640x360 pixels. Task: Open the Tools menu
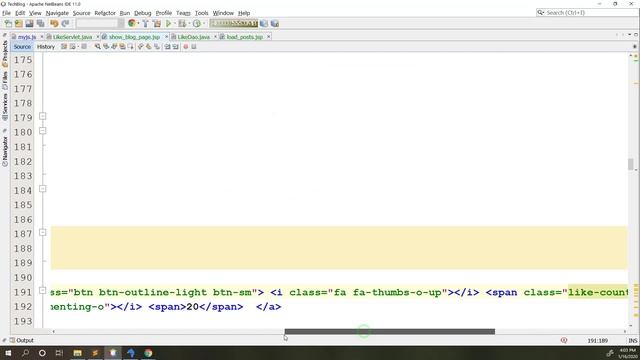pyautogui.click(x=201, y=13)
